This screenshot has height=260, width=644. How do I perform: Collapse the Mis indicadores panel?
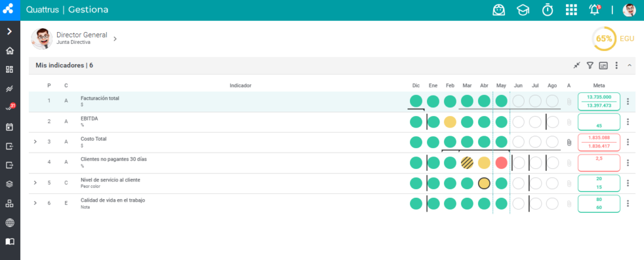tap(629, 65)
